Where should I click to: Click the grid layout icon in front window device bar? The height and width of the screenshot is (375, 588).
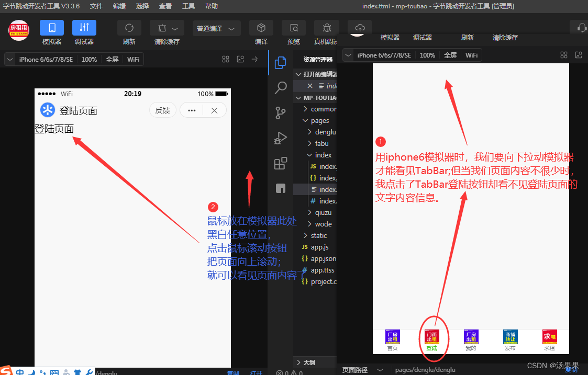563,55
